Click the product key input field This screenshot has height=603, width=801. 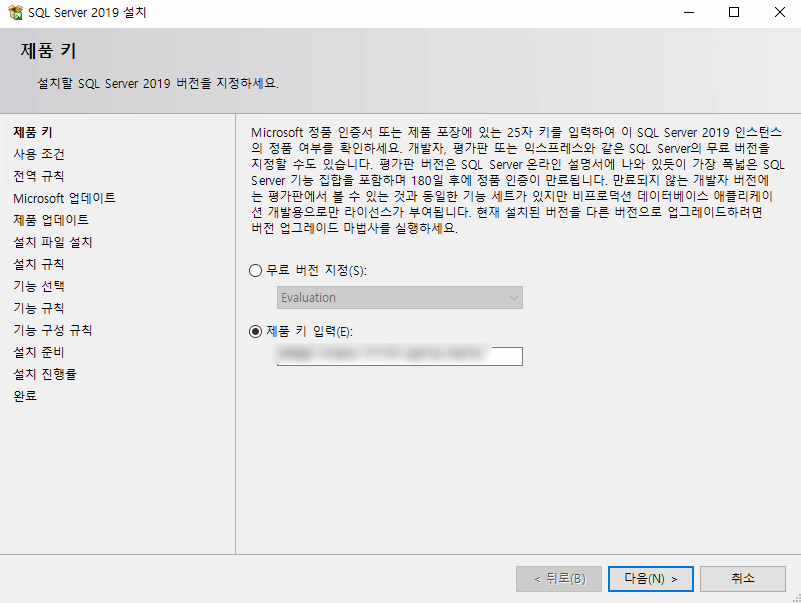pos(399,356)
